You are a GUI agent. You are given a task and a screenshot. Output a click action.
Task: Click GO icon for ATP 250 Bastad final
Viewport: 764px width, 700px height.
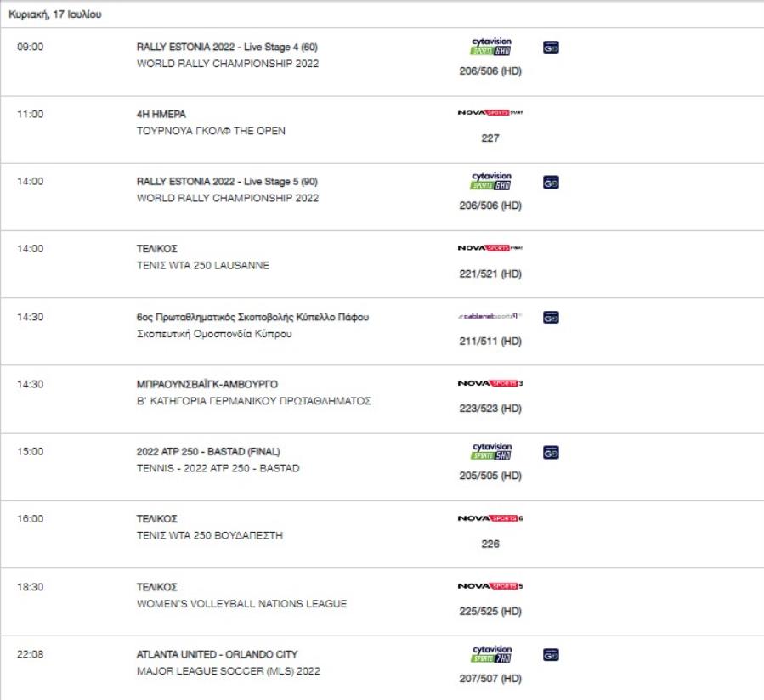(x=551, y=453)
